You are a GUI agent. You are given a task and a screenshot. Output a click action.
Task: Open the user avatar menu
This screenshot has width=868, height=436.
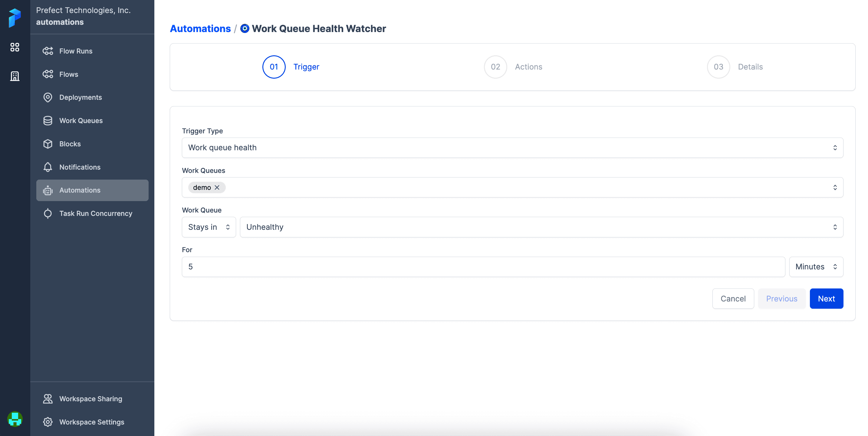[15, 419]
